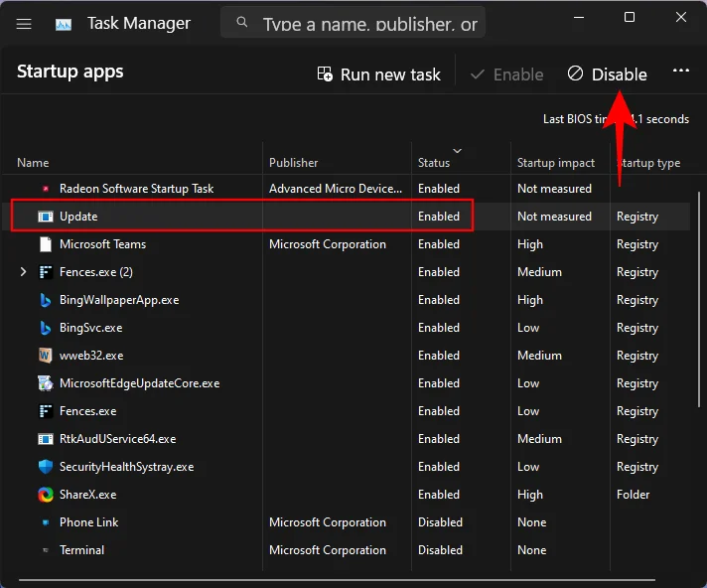Open the three-dot more options menu
Screen dimensions: 707x588
(x=680, y=71)
